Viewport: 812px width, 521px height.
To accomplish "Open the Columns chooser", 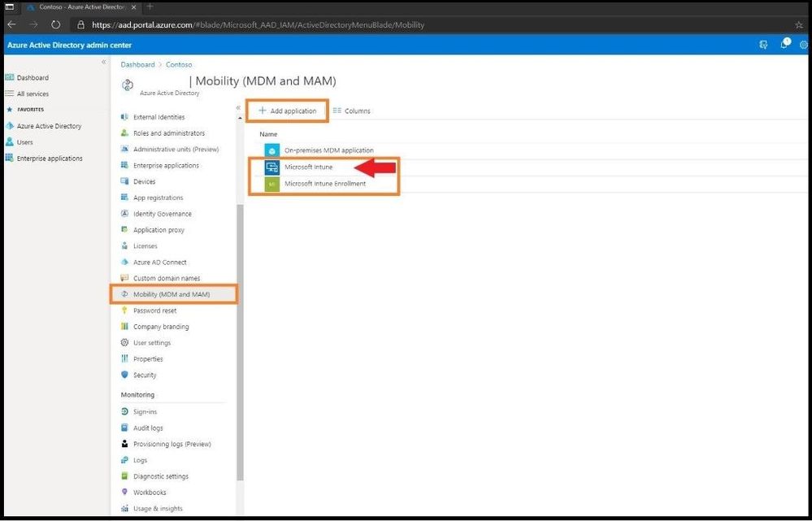I will (352, 111).
